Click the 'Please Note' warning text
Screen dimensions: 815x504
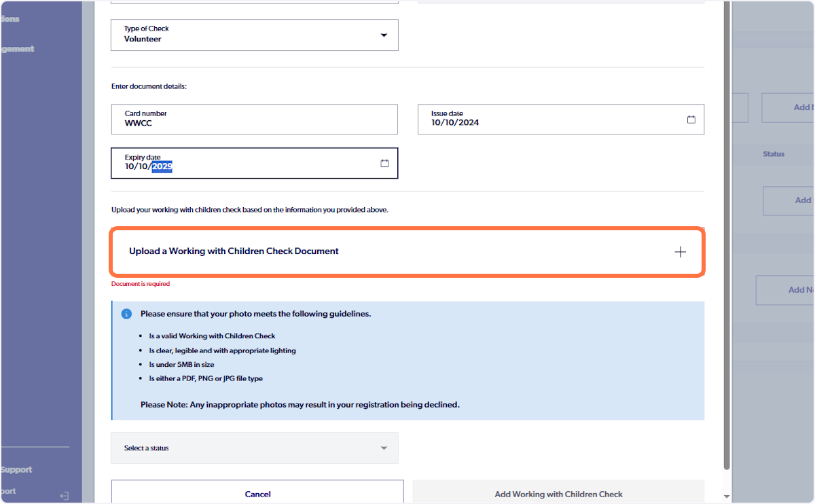(300, 405)
